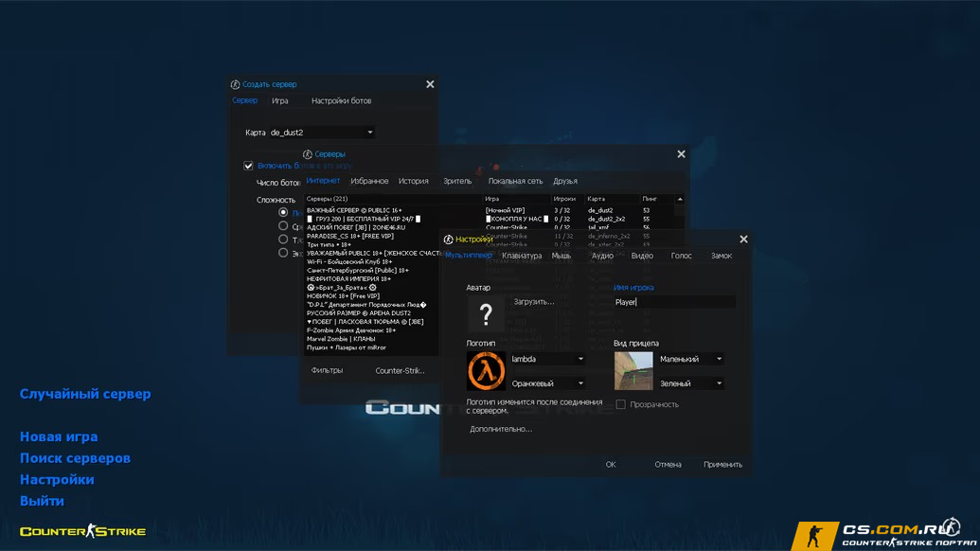The image size is (980, 551).
Task: Open the Локальная сеть servers tab
Action: (516, 181)
